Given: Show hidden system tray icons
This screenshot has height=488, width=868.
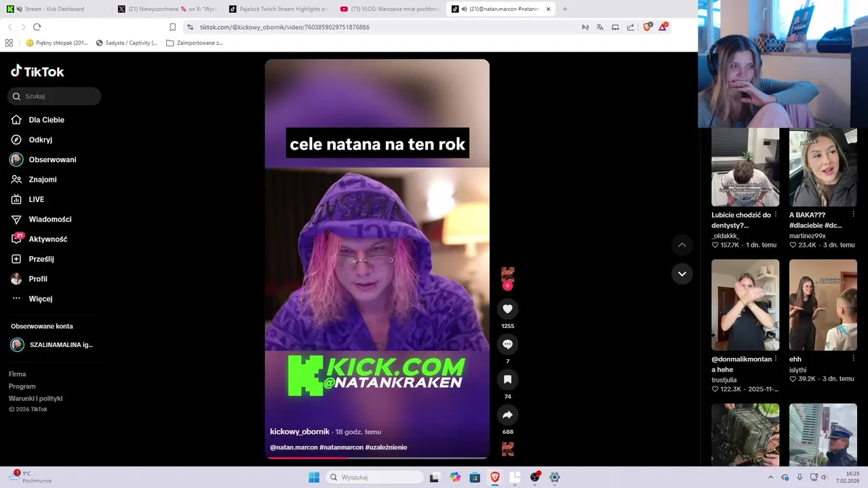Looking at the screenshot, I should point(770,477).
